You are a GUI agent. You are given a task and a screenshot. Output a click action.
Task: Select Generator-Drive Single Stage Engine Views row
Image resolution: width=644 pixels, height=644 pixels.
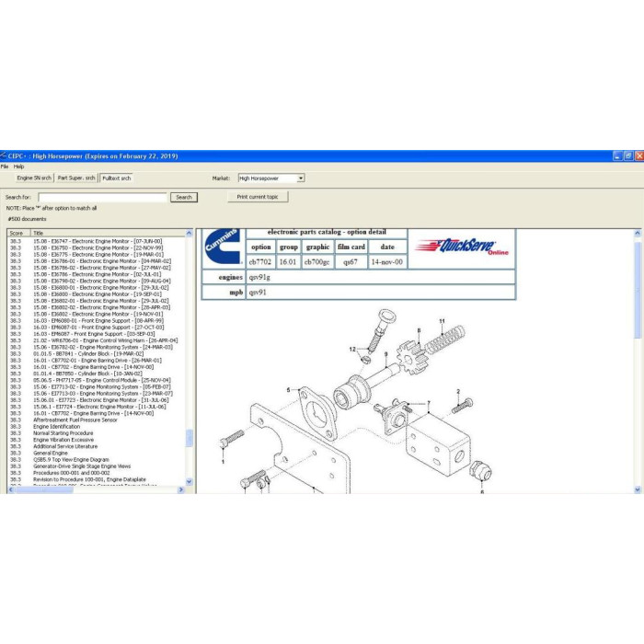click(x=82, y=466)
